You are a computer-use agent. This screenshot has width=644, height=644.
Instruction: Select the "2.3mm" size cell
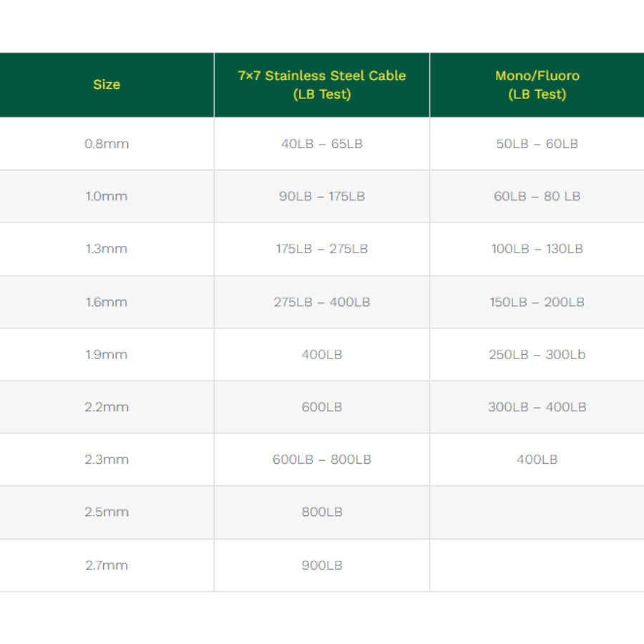tap(107, 459)
